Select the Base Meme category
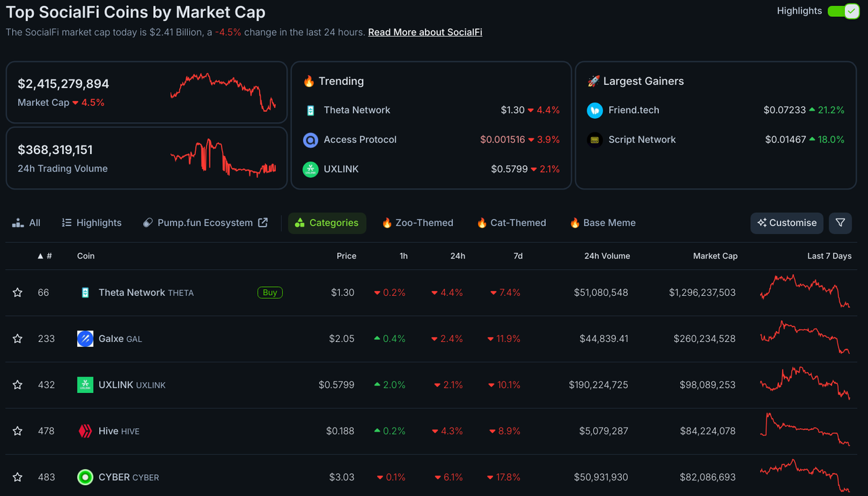Image resolution: width=868 pixels, height=496 pixels. click(603, 223)
